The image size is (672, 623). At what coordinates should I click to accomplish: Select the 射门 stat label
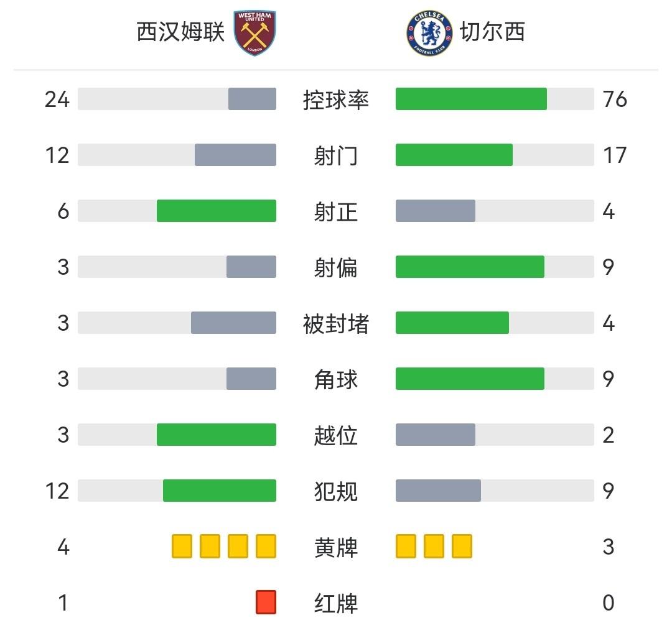(x=336, y=155)
